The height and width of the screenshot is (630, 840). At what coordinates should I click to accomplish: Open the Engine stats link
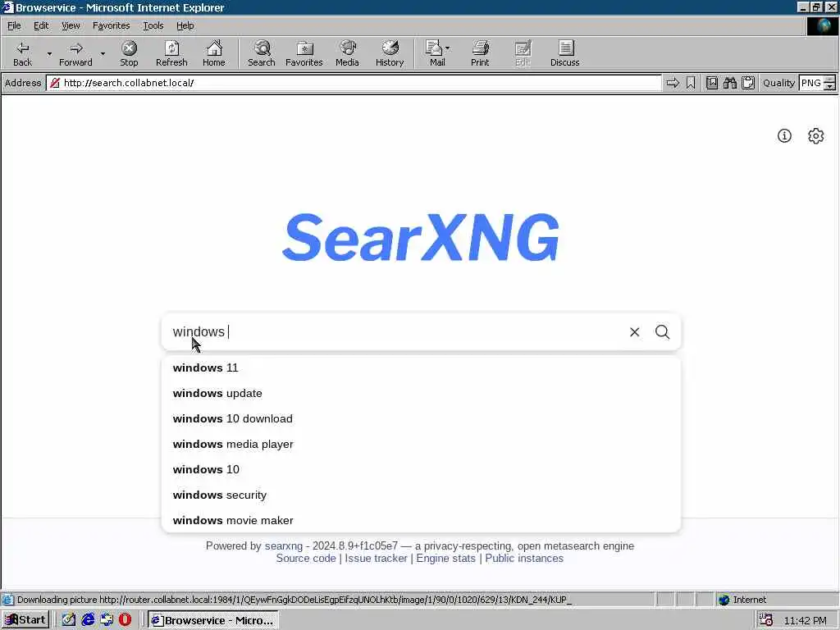[445, 558]
